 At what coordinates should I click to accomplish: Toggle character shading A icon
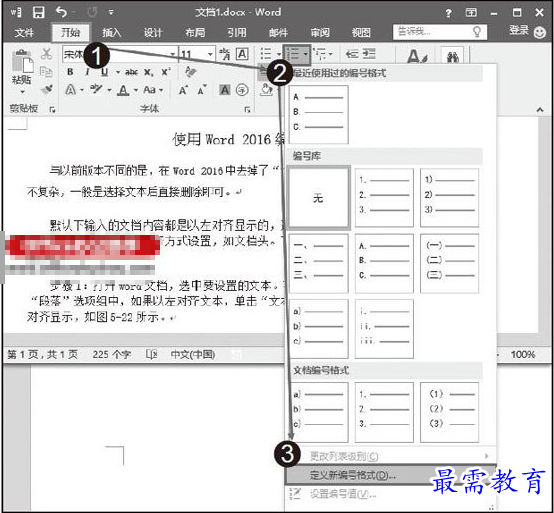tap(225, 90)
